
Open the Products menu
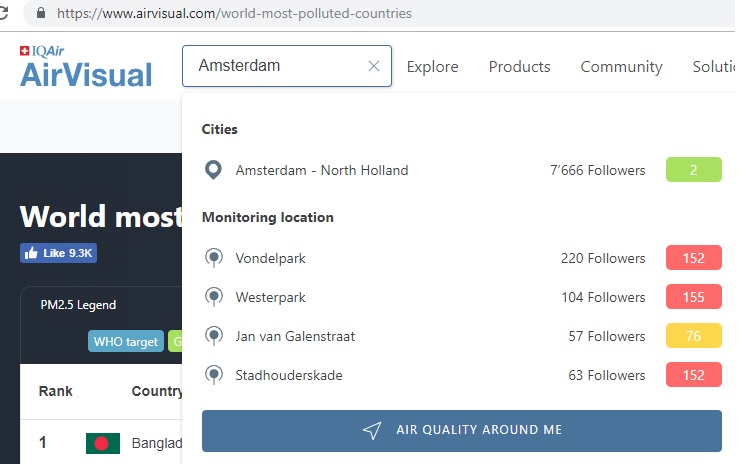520,67
